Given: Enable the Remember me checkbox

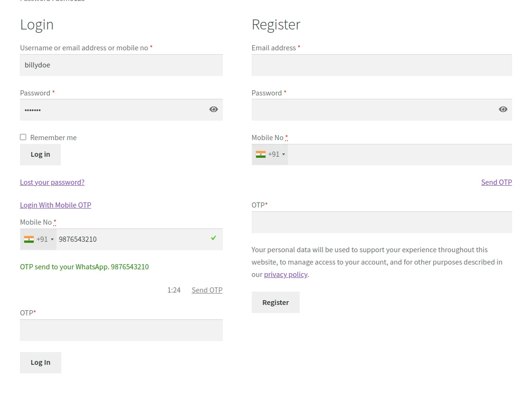Looking at the screenshot, I should point(23,137).
